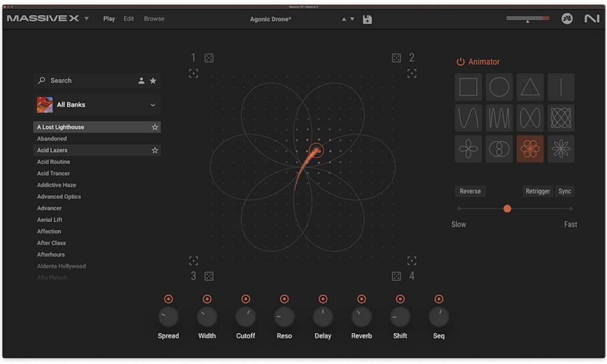Click the Retrigger button
The image size is (607, 364).
[538, 191]
